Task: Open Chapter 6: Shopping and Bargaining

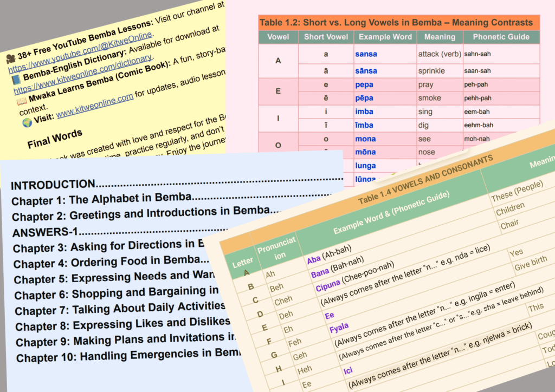Action: (117, 293)
